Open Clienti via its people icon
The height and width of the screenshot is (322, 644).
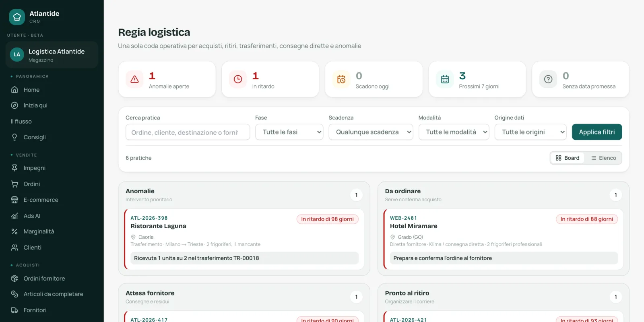click(x=14, y=248)
